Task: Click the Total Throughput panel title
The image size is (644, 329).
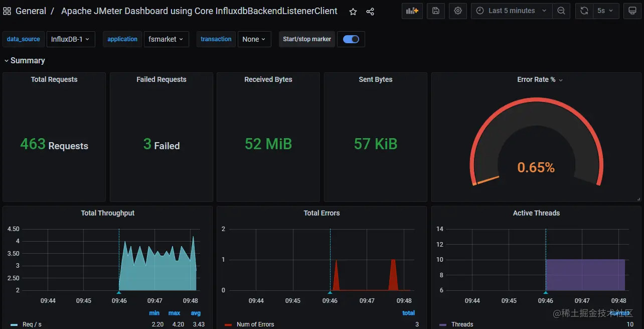Action: [x=108, y=213]
